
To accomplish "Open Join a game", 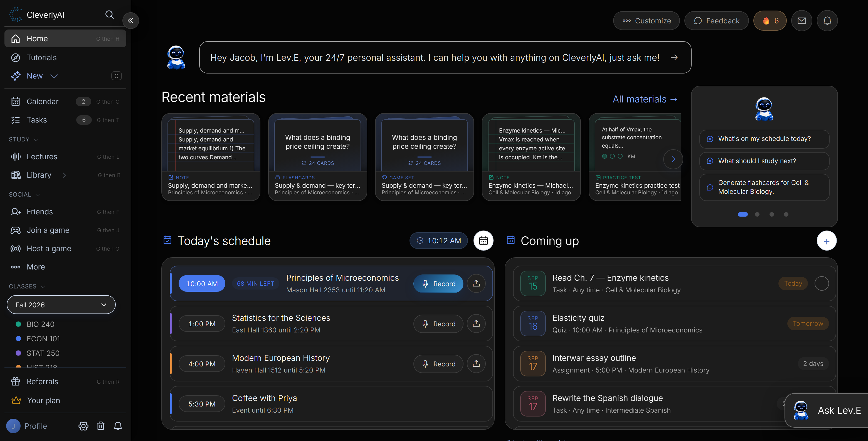I will 65,230.
